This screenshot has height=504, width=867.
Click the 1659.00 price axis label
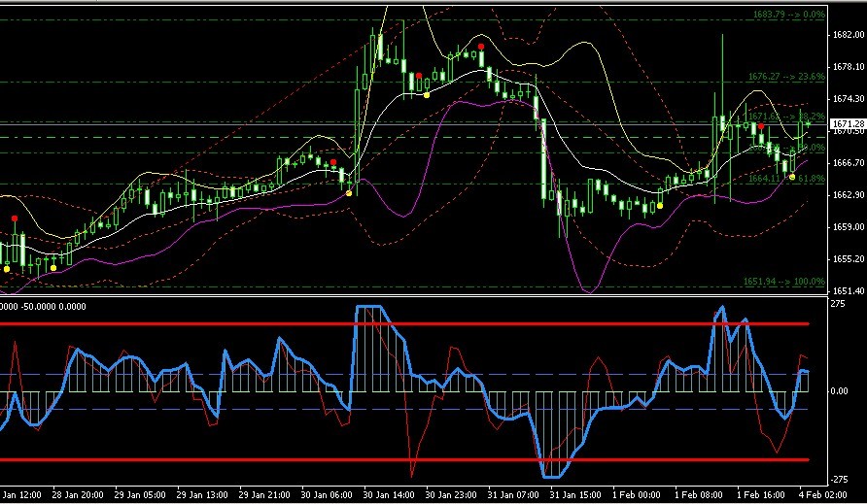click(x=849, y=226)
